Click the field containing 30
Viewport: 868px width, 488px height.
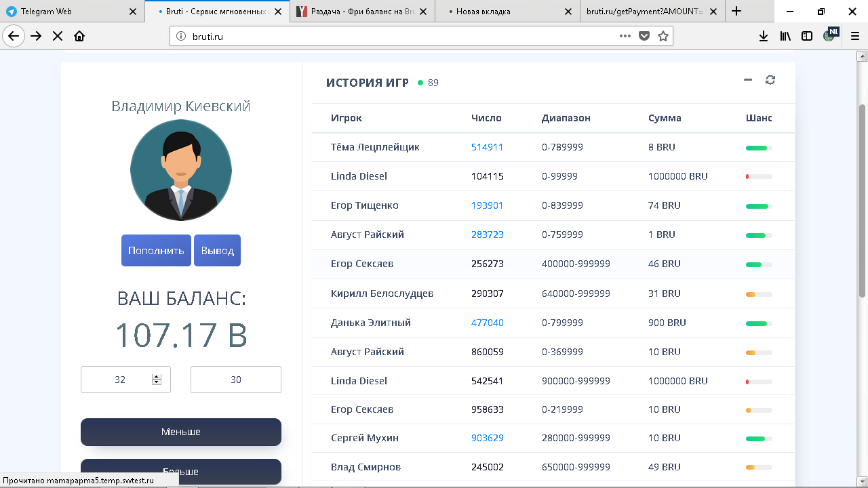click(235, 380)
